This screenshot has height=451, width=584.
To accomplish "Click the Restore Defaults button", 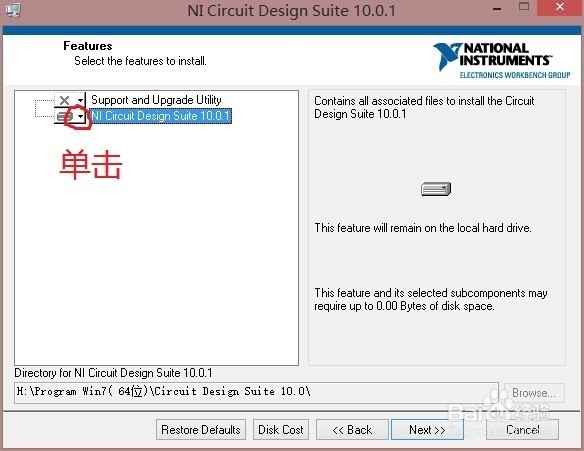I will (201, 430).
